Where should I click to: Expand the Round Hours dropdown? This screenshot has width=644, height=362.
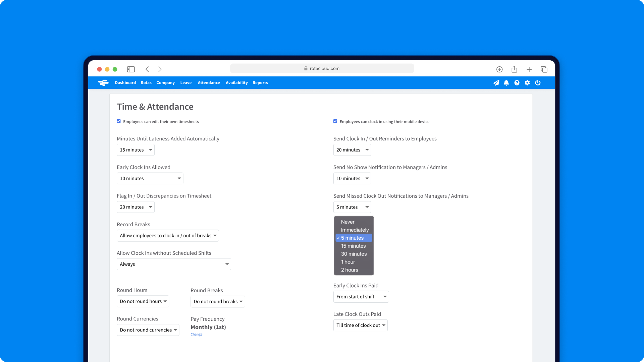tap(143, 301)
